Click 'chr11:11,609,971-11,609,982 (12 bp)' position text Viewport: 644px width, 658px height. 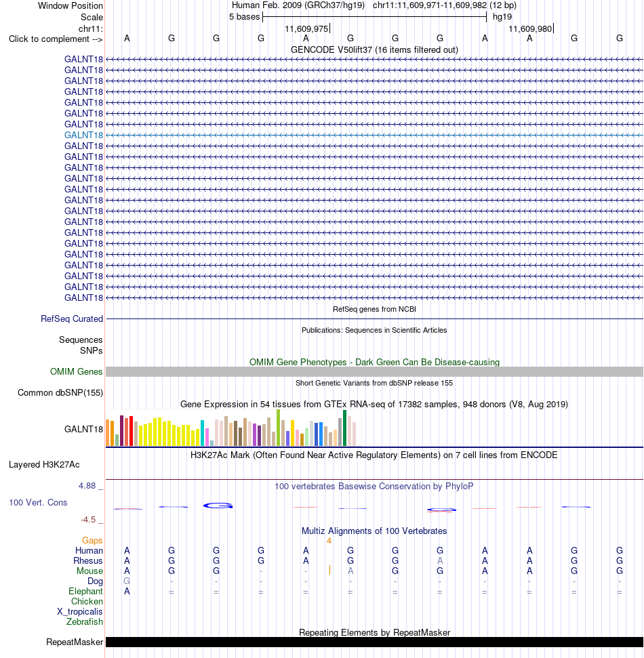(445, 5)
